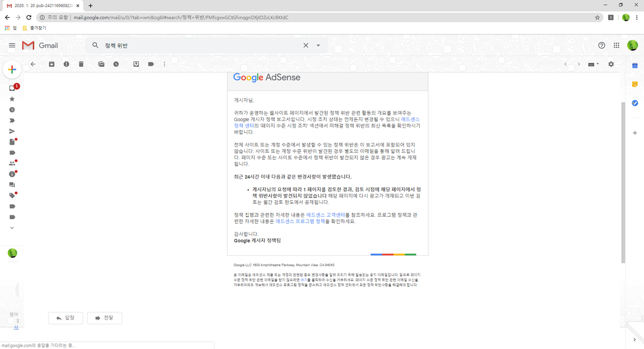Bookmark this page with star icon
The height and width of the screenshot is (349, 644).
(x=597, y=18)
